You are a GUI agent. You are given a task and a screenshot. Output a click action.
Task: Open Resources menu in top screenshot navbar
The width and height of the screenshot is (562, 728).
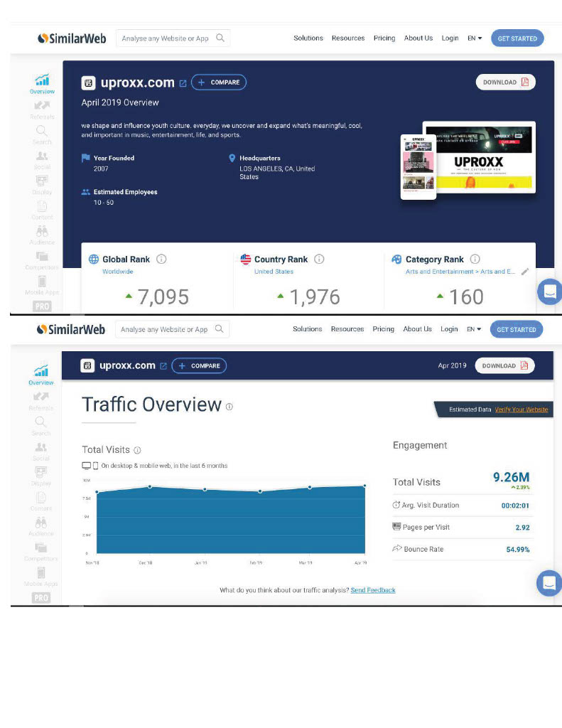click(348, 38)
